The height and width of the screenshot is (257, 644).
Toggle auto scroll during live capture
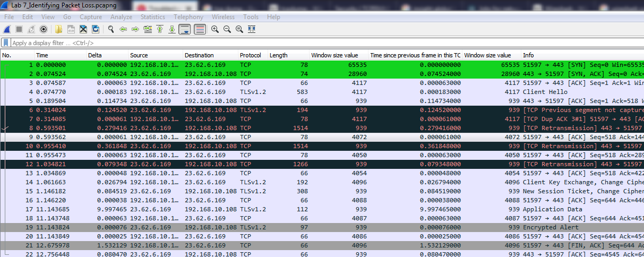185,29
